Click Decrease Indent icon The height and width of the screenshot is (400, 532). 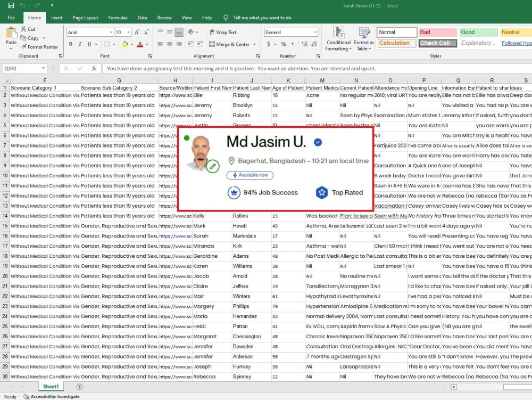191,44
